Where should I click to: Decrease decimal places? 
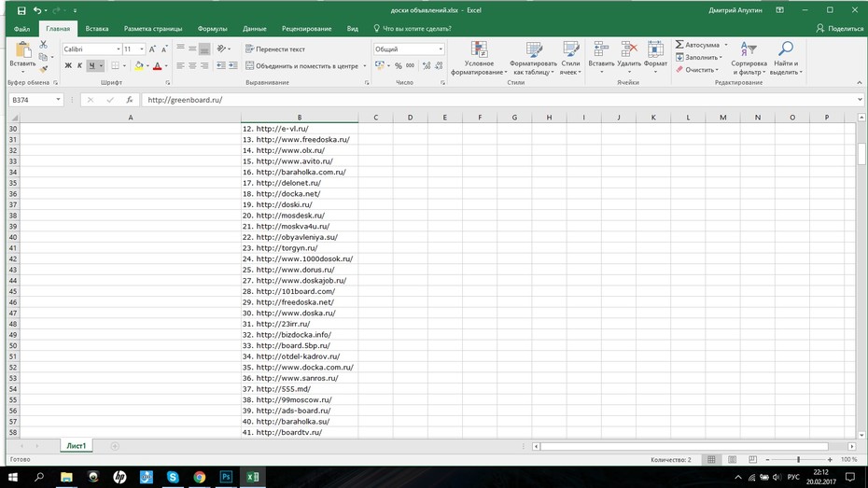pyautogui.click(x=439, y=66)
